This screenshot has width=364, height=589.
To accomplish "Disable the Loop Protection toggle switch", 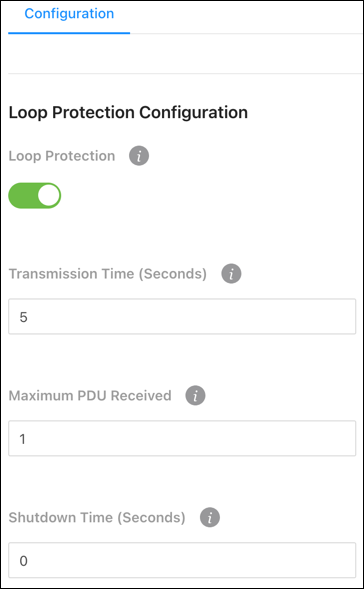I will (35, 195).
